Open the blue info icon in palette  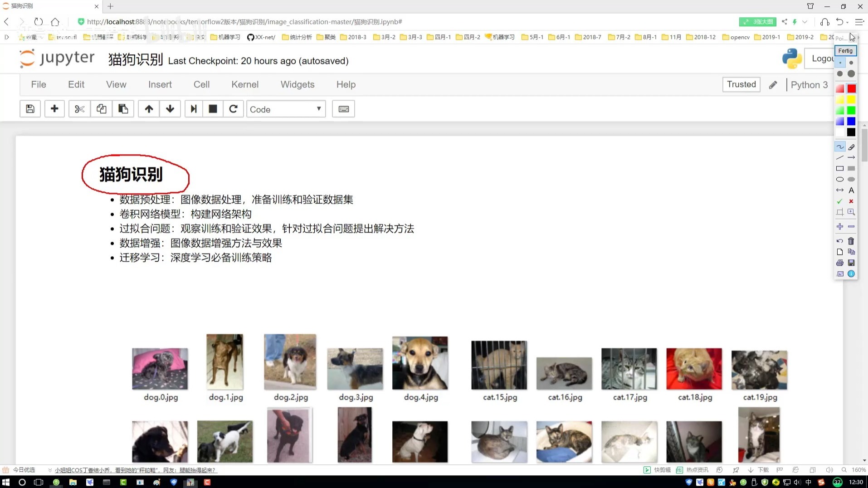click(851, 273)
